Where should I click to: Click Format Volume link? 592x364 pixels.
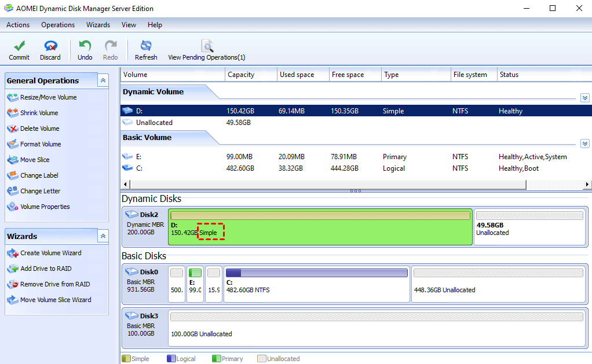tap(41, 144)
